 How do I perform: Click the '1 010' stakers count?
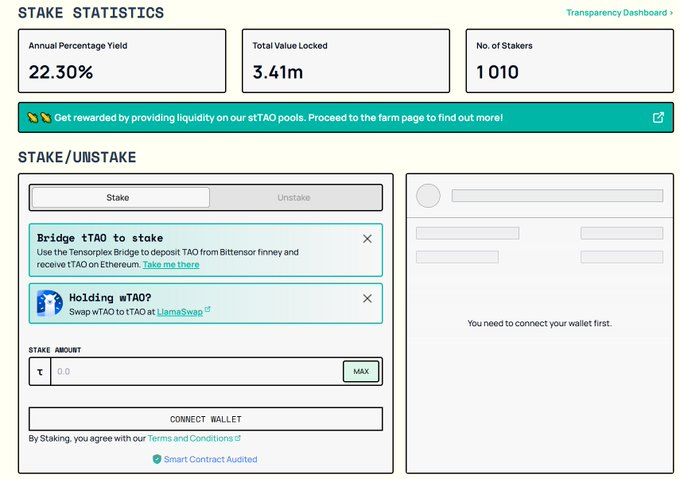click(497, 72)
